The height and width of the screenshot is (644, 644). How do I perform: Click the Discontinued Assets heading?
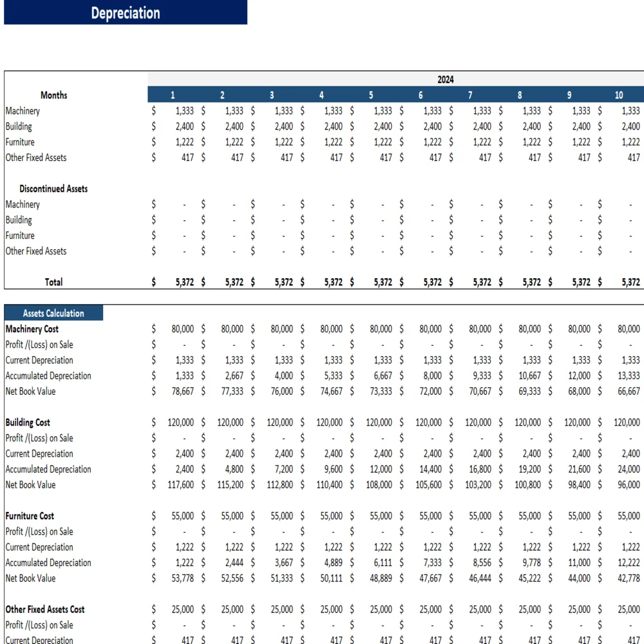click(x=53, y=189)
